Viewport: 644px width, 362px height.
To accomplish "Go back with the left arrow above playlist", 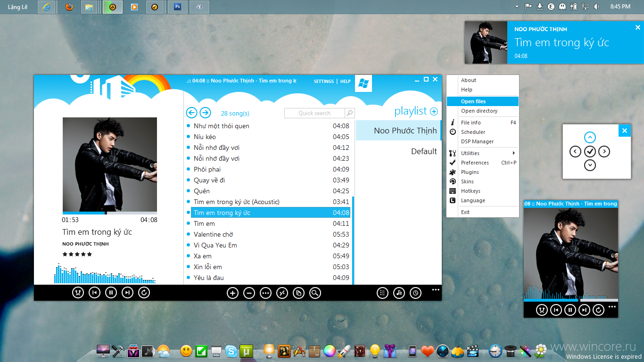I will [x=191, y=113].
